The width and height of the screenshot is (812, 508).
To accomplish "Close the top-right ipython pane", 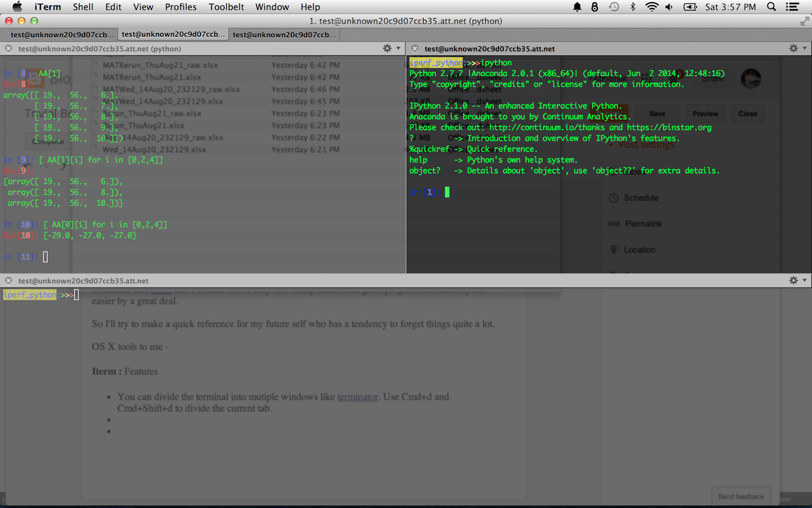I will 415,48.
